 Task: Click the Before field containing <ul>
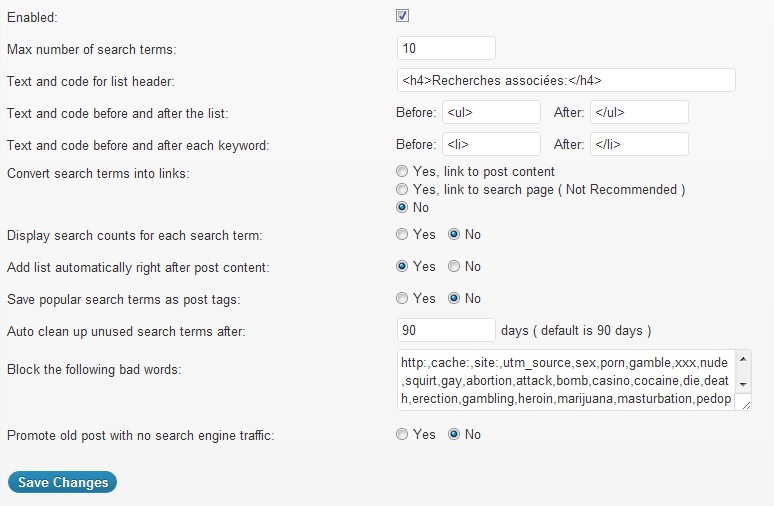pos(491,113)
